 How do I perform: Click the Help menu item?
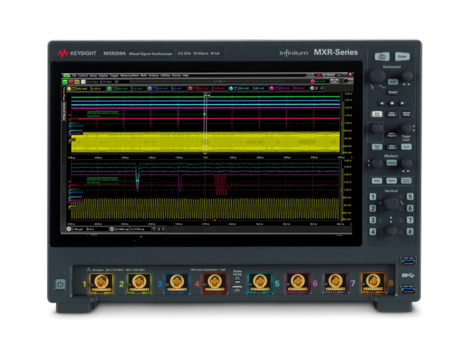pos(185,75)
